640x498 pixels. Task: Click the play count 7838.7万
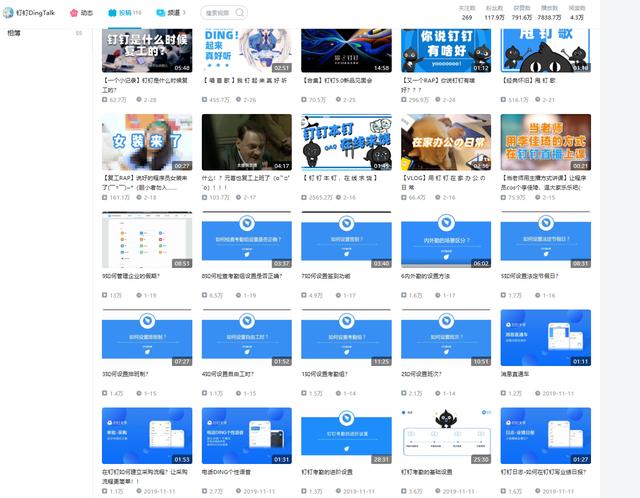[x=549, y=13]
